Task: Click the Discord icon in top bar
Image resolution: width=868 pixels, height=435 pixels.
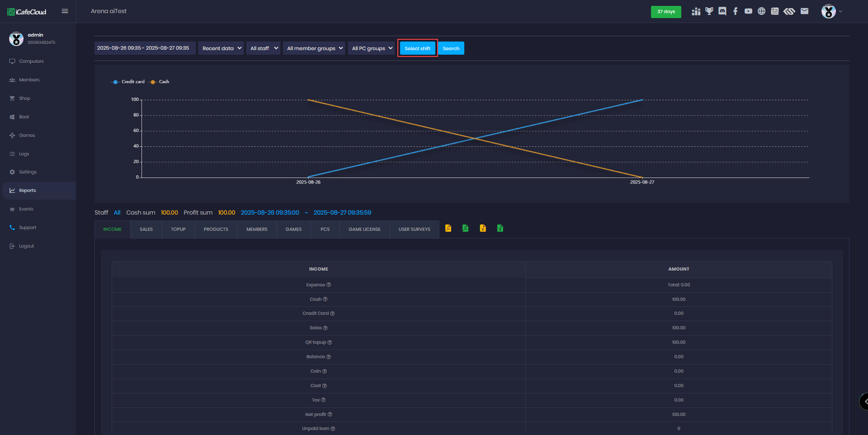Action: coord(722,11)
